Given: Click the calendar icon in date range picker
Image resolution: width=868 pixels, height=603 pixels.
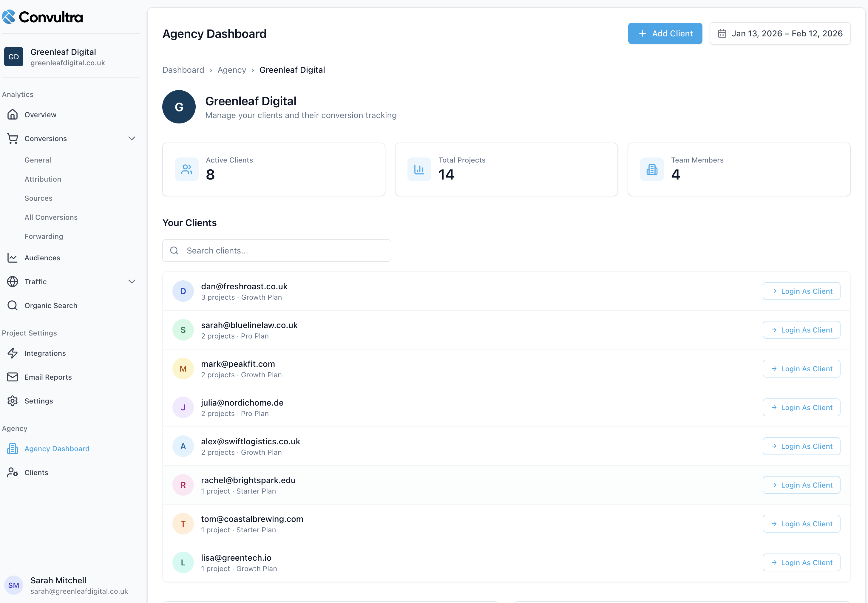Looking at the screenshot, I should pos(722,33).
